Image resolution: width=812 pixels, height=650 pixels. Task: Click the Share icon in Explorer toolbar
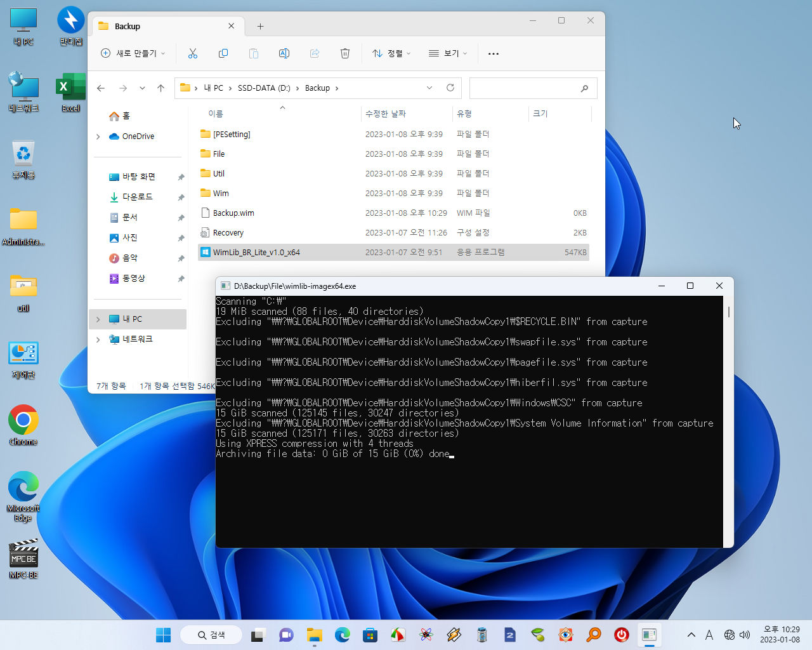315,53
